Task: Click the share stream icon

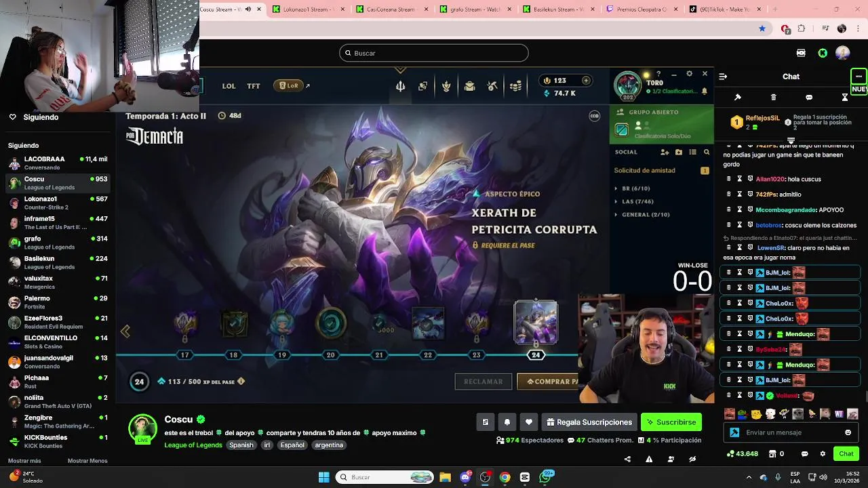Action: click(627, 459)
